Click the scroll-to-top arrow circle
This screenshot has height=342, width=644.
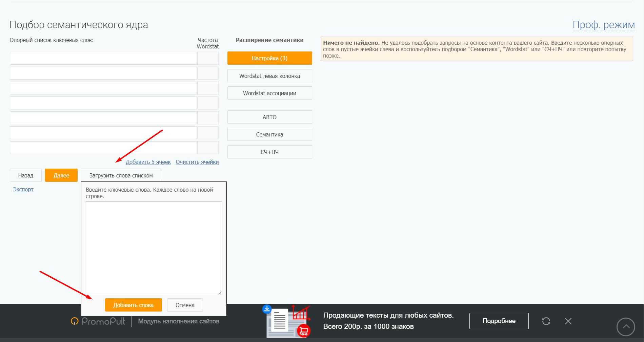click(626, 327)
